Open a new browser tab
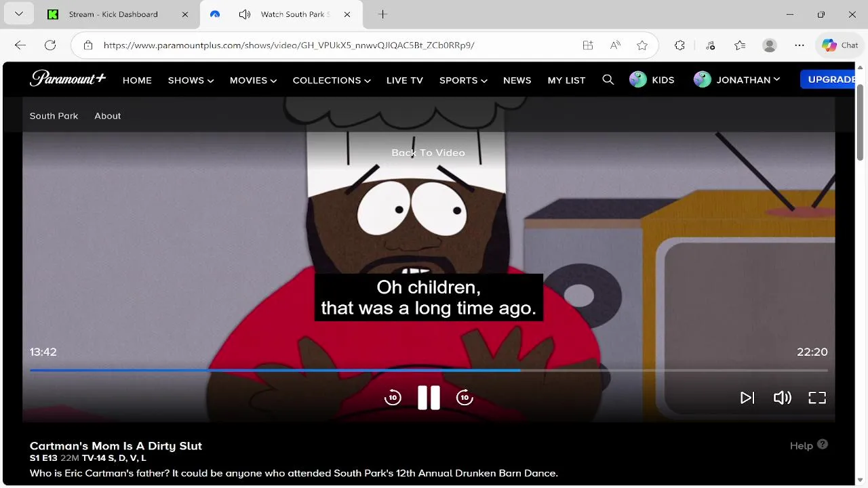 [382, 14]
